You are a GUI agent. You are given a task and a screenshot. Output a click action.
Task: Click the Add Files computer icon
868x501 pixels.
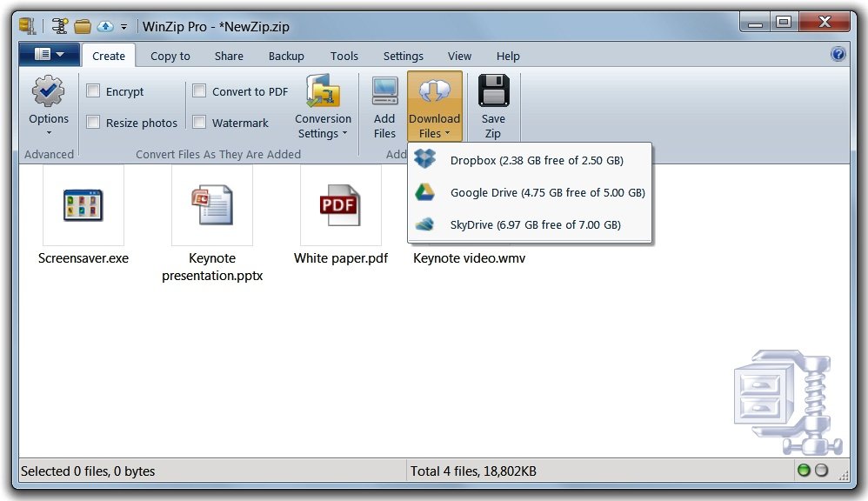(384, 91)
